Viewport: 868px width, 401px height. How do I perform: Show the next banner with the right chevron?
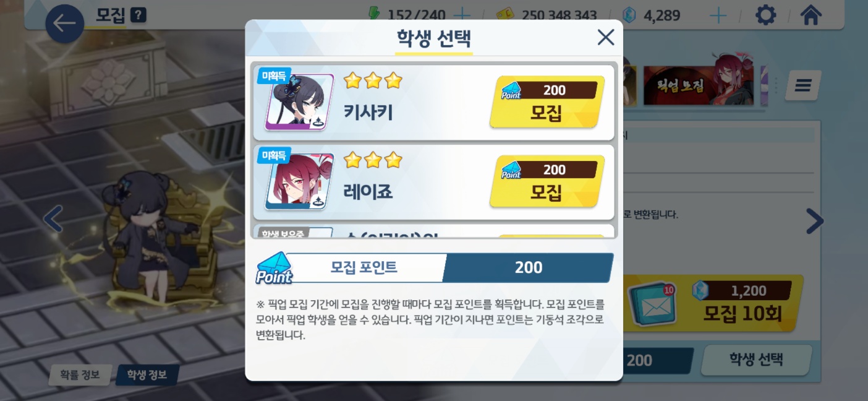pos(815,221)
